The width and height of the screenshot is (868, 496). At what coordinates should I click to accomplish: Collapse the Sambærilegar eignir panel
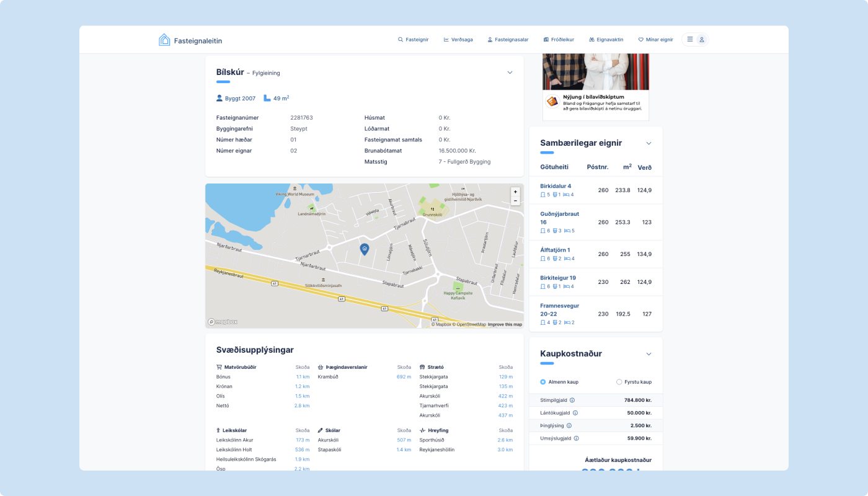[x=649, y=143]
